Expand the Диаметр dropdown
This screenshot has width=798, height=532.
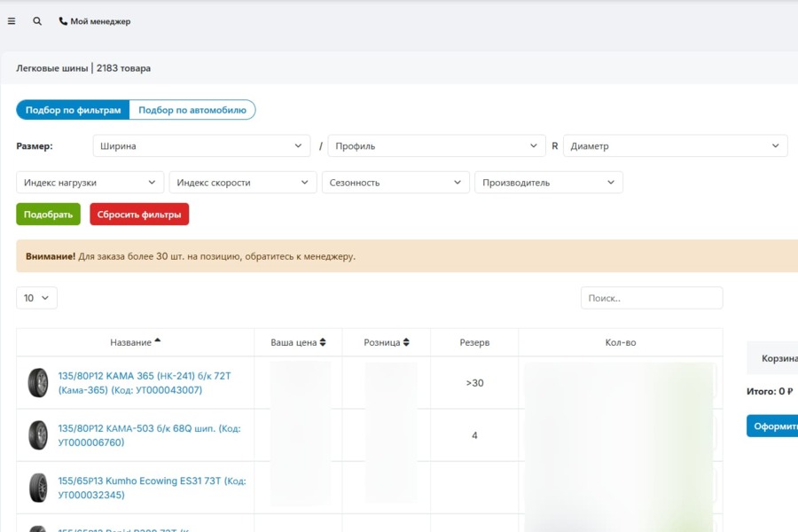(x=676, y=146)
